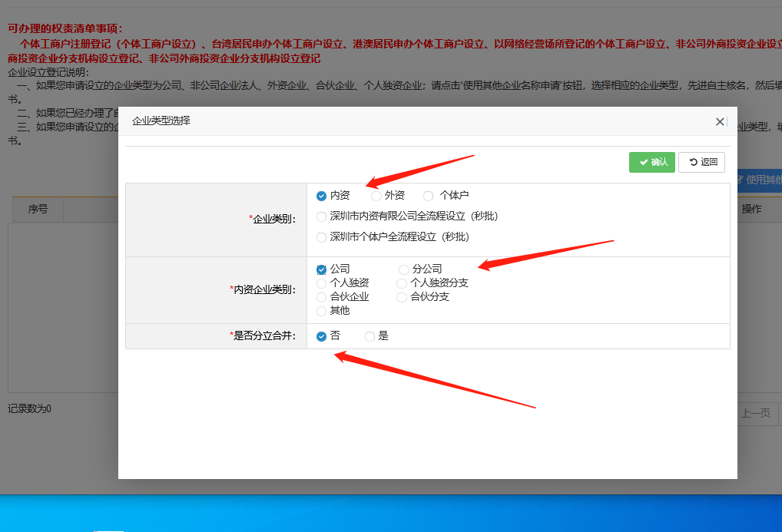Choose 公司 as domestic enterprise type
This screenshot has width=782, height=532.
321,269
